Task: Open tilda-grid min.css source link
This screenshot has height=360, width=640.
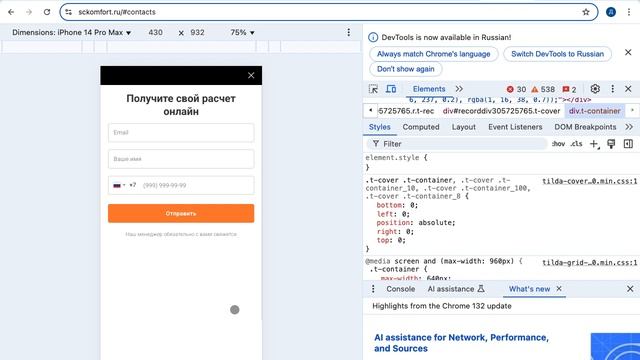Action: pos(590,262)
